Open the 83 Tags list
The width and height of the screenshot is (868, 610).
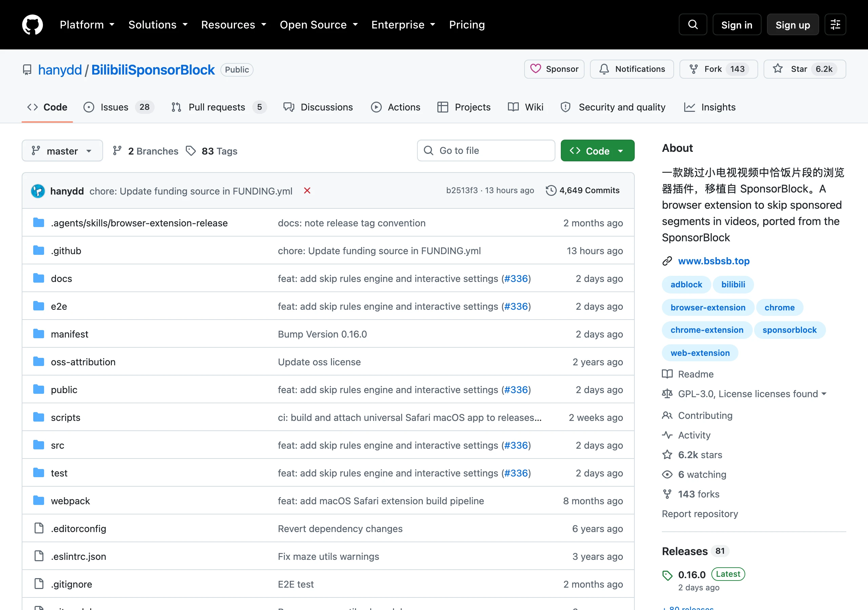click(x=212, y=151)
